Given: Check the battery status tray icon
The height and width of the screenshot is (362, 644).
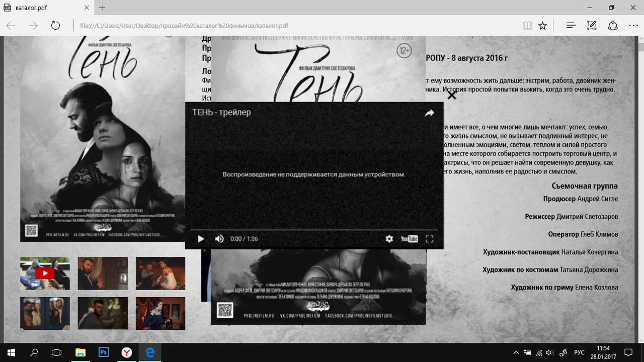Looking at the screenshot, I should 528,352.
